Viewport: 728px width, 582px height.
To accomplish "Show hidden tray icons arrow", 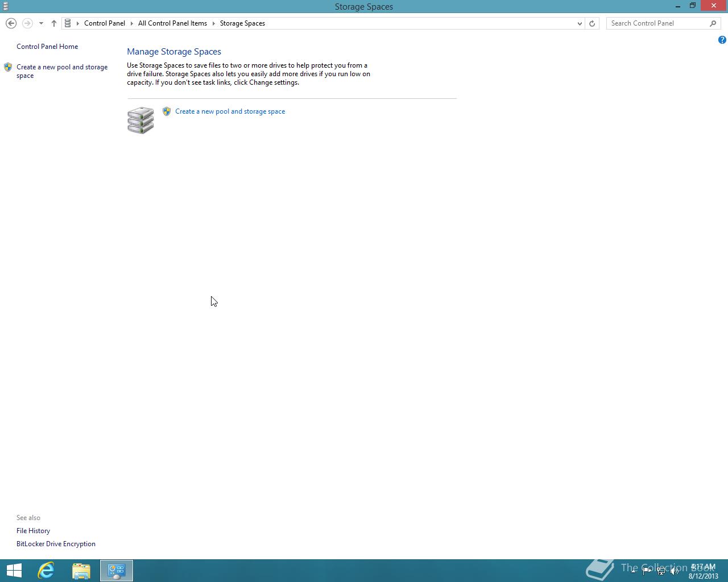I will click(x=633, y=571).
